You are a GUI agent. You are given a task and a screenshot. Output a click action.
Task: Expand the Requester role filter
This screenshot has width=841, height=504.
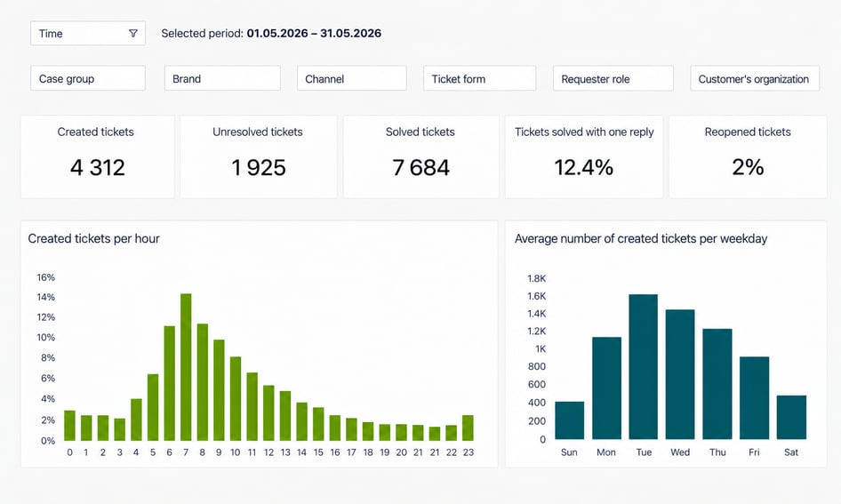point(613,78)
